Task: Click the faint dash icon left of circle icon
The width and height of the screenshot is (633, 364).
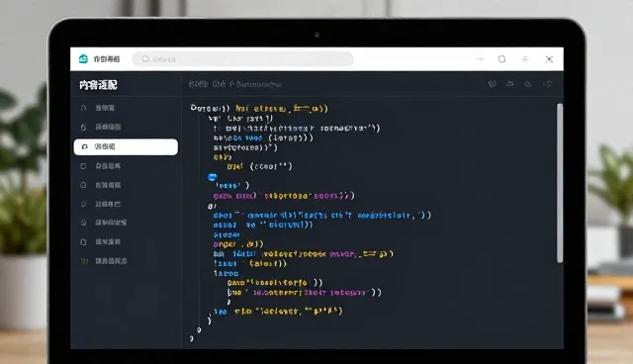Action: coord(480,59)
